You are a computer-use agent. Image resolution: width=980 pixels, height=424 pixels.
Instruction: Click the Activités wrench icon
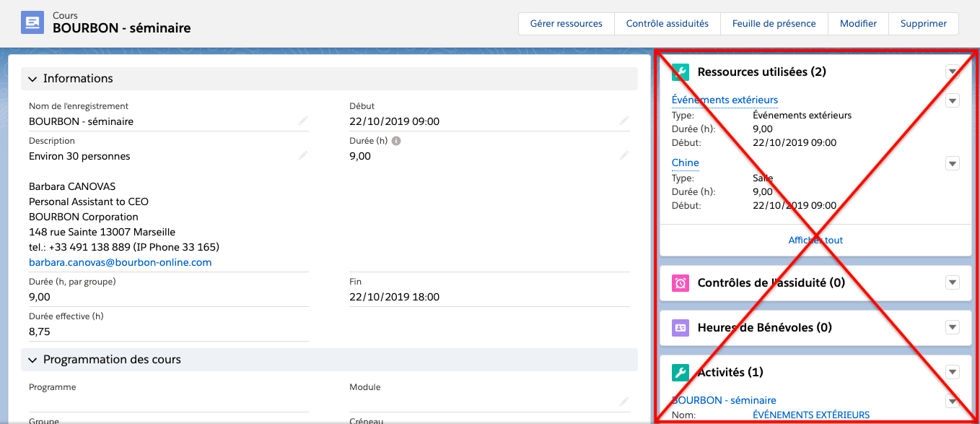pyautogui.click(x=681, y=372)
